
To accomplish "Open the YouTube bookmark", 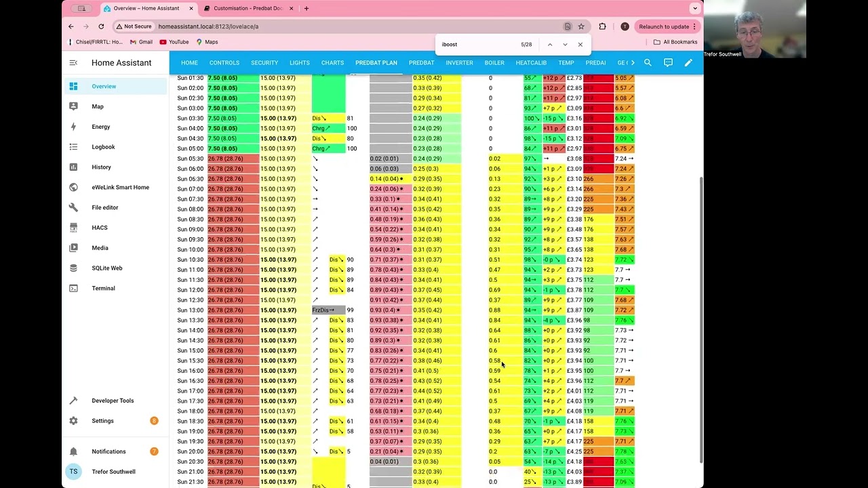I will pyautogui.click(x=174, y=42).
